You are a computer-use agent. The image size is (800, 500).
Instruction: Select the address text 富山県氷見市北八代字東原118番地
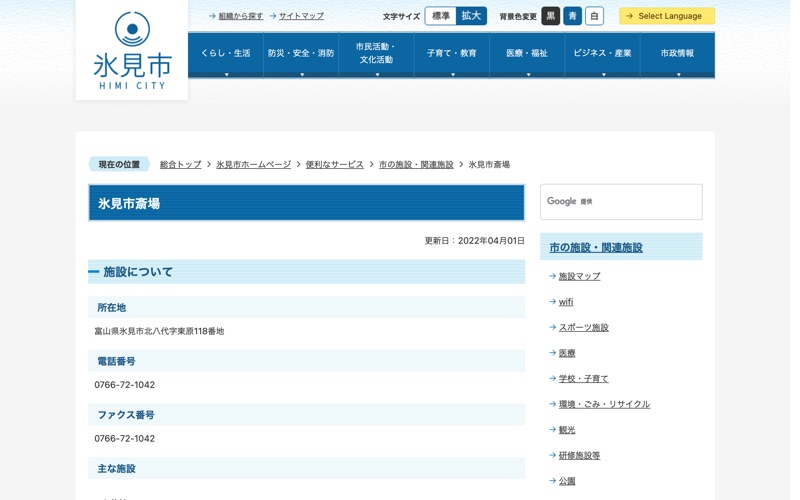pos(159,331)
